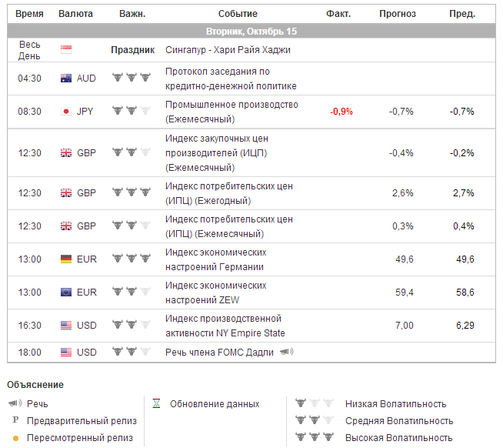The height and width of the screenshot is (448, 503).
Task: Click the speaker icon after FOMC Dudley speech
Action: (287, 352)
